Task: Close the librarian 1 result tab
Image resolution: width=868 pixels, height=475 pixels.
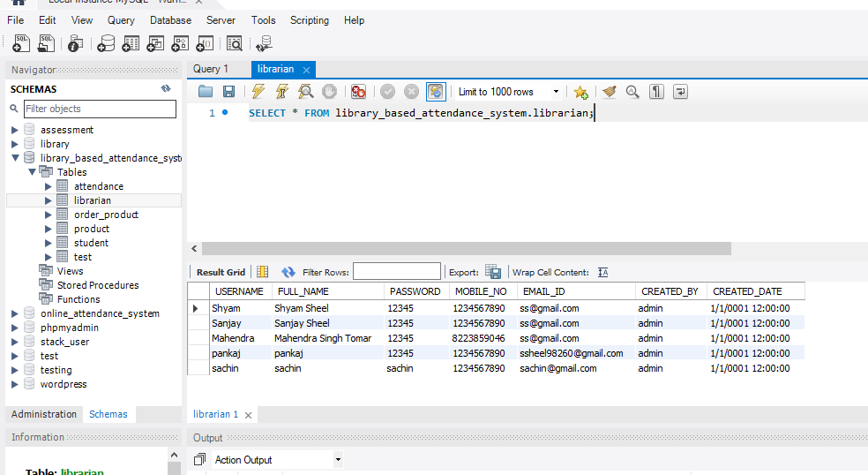Action: [249, 415]
